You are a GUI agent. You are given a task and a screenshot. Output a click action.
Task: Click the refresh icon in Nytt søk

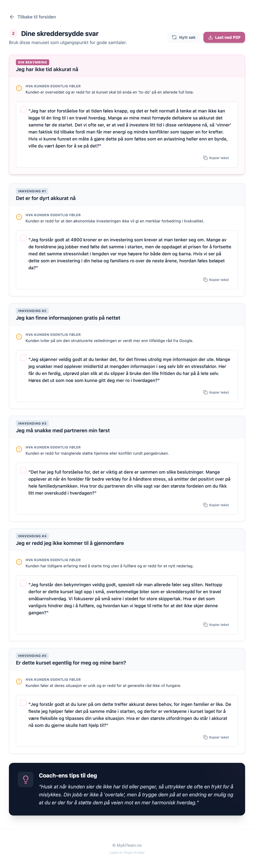coord(174,37)
